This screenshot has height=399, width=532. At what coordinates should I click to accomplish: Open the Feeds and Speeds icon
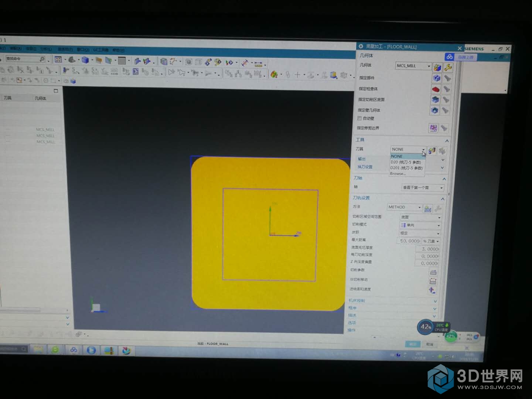click(432, 290)
